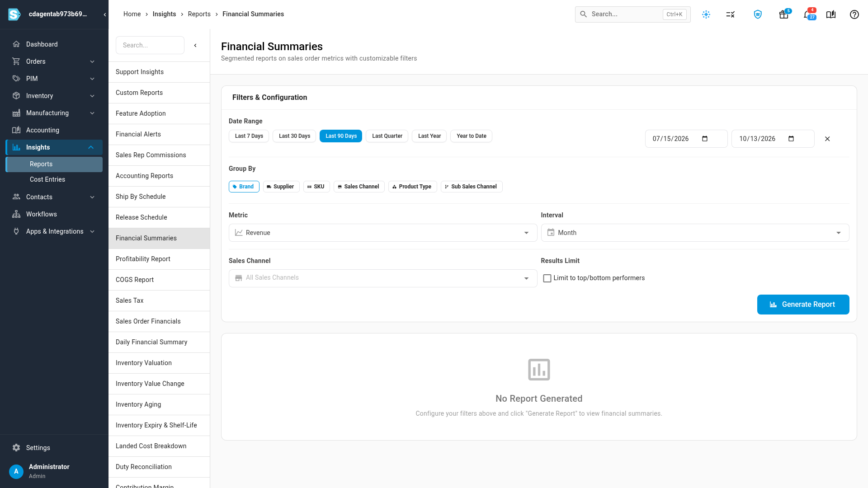Expand the PIM menu chevron
This screenshot has height=488, width=868.
click(92, 79)
